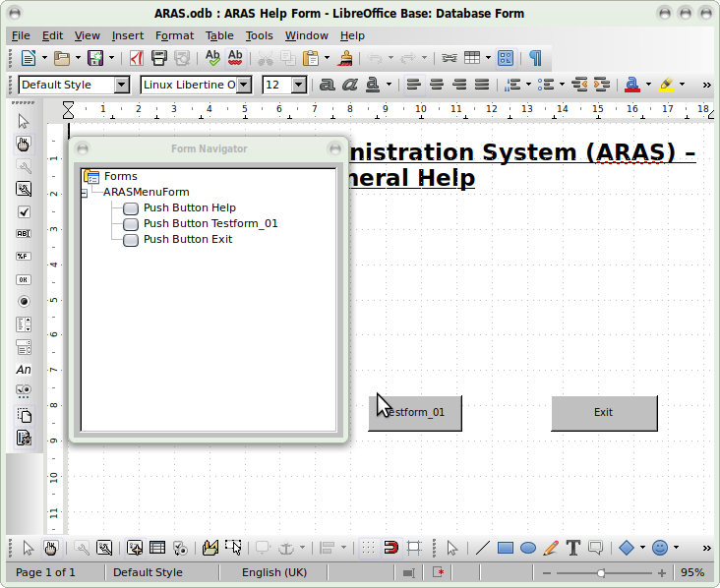The image size is (720, 588).
Task: Open the File menu
Action: tap(21, 35)
